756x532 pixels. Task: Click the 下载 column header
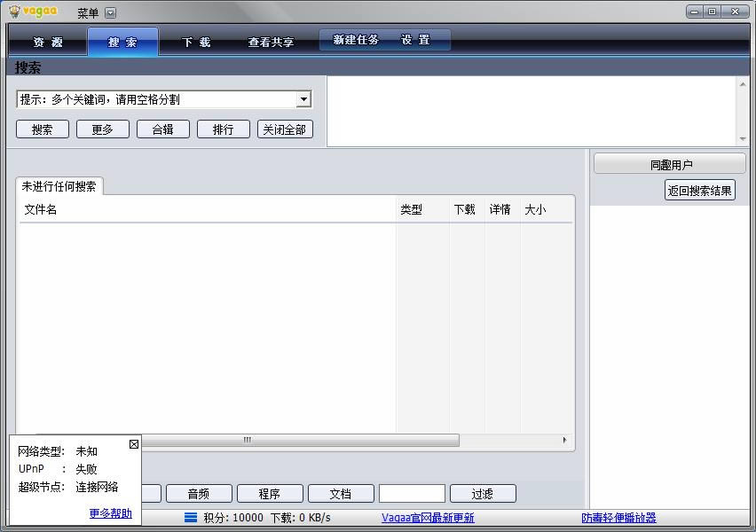point(467,209)
